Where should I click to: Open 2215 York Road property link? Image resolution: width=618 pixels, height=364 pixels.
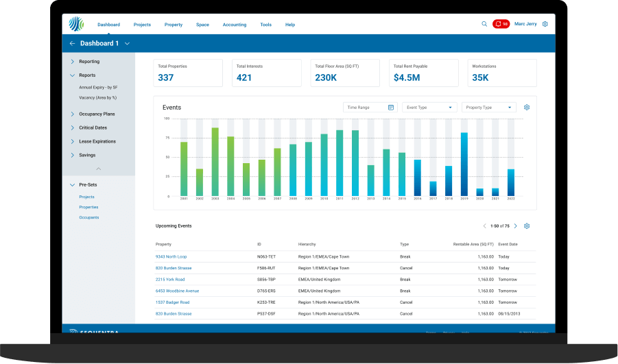point(170,279)
